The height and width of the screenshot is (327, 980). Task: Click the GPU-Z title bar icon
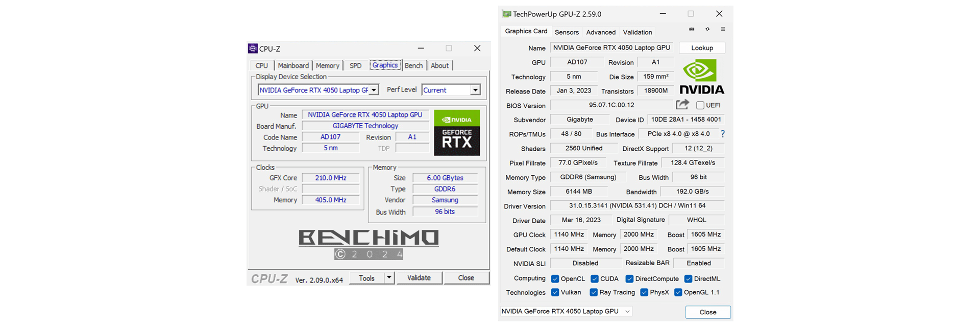click(506, 14)
